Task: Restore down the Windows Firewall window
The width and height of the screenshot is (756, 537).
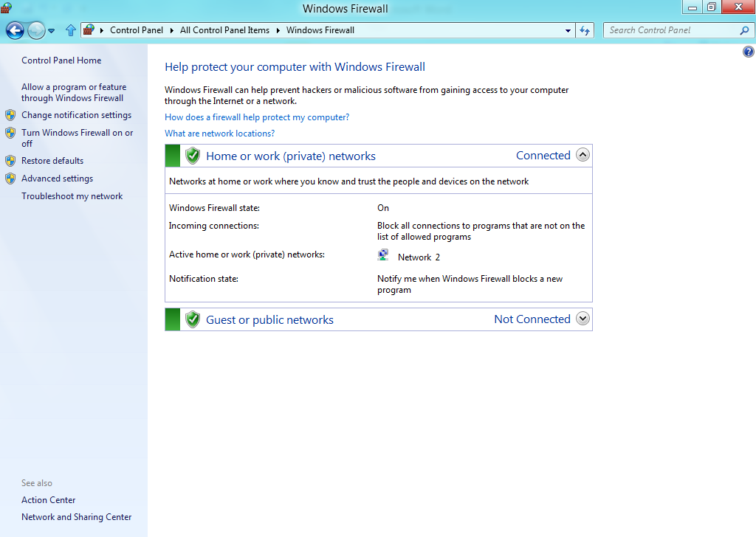Action: (712, 7)
